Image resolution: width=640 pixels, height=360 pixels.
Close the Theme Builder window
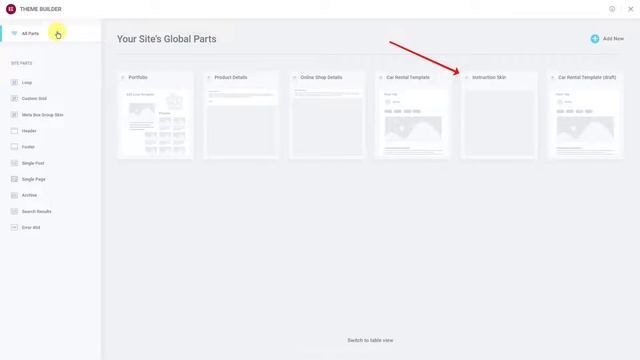tap(631, 9)
